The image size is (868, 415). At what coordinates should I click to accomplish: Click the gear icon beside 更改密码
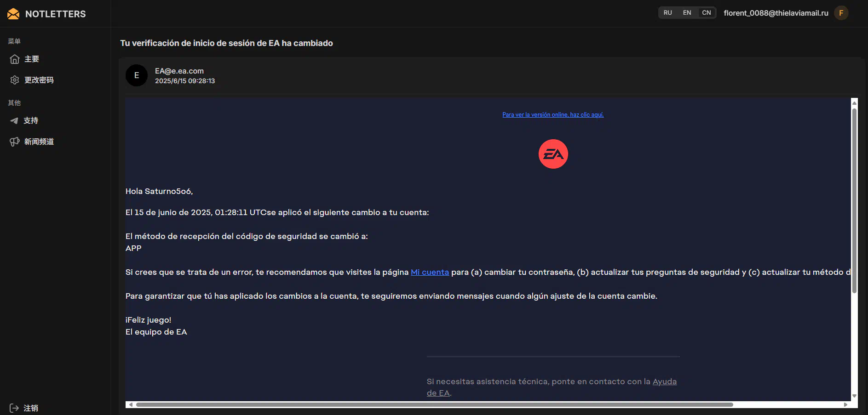[x=15, y=80]
